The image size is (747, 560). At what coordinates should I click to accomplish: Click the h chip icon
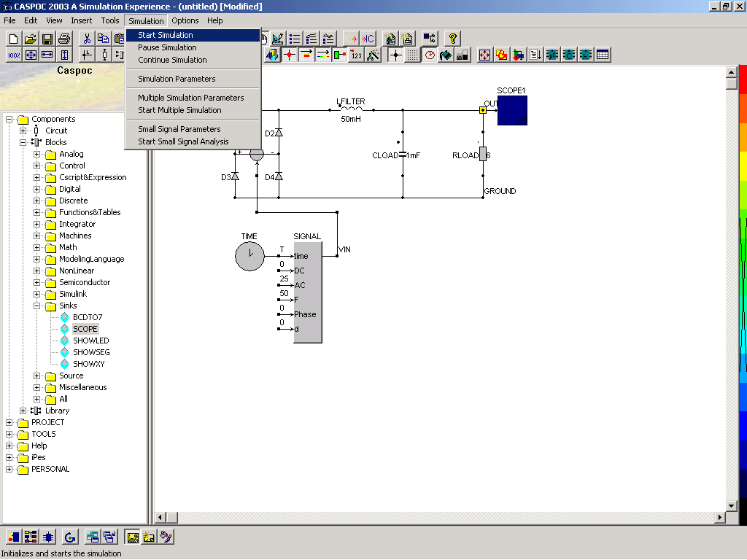point(586,55)
